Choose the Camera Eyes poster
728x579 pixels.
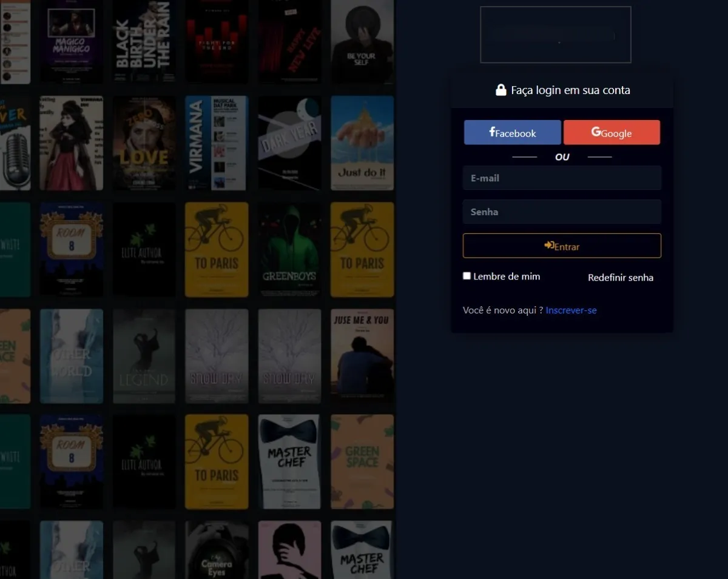tap(217, 550)
